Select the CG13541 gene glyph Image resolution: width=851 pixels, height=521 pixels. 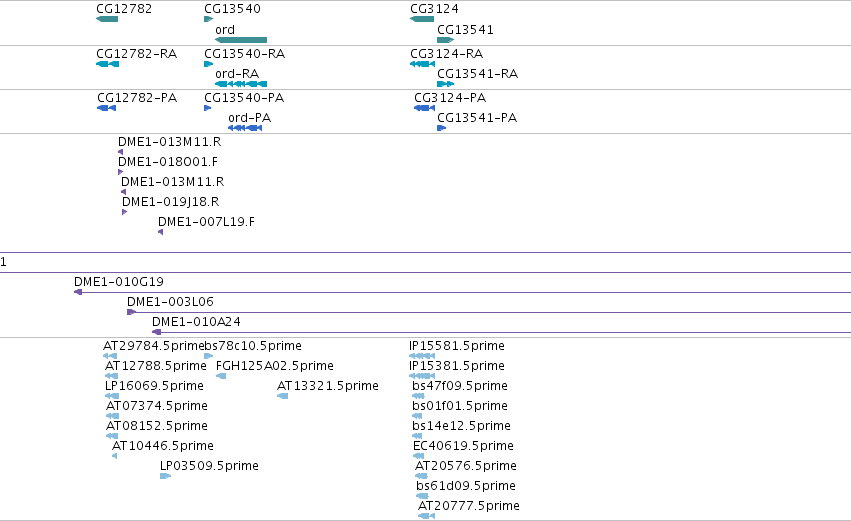446,40
